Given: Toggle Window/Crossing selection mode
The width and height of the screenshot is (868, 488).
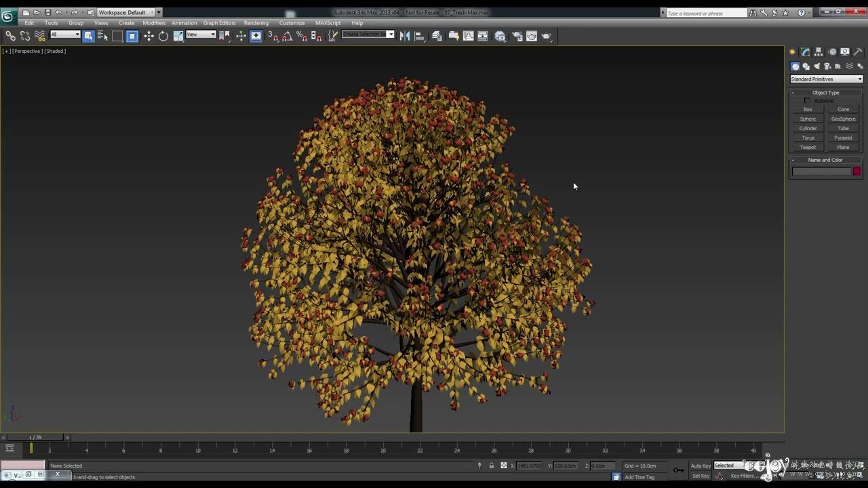Looking at the screenshot, I should [x=132, y=36].
